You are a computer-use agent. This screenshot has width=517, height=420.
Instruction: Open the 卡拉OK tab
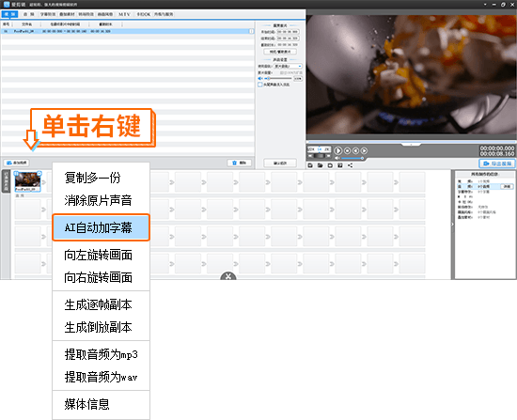[x=144, y=14]
